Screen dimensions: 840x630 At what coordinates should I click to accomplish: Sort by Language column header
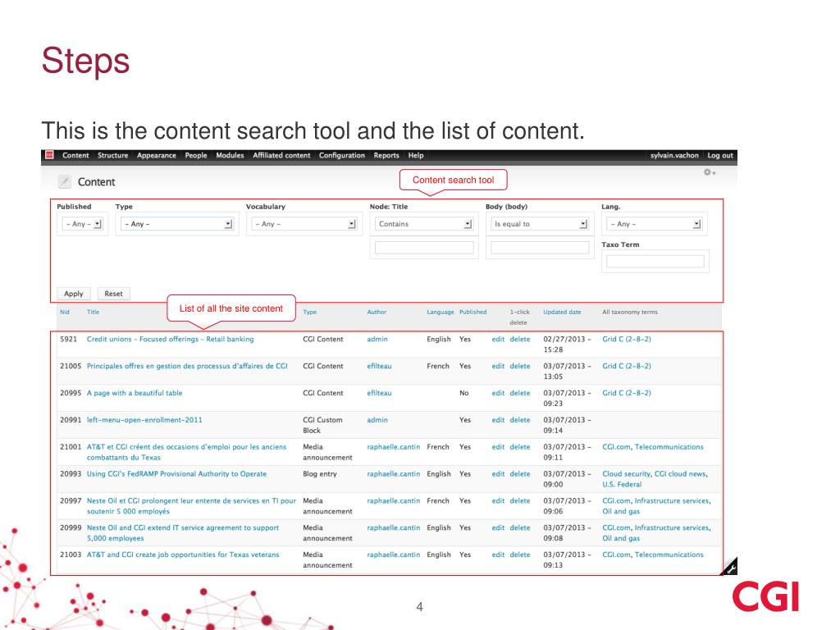point(441,312)
